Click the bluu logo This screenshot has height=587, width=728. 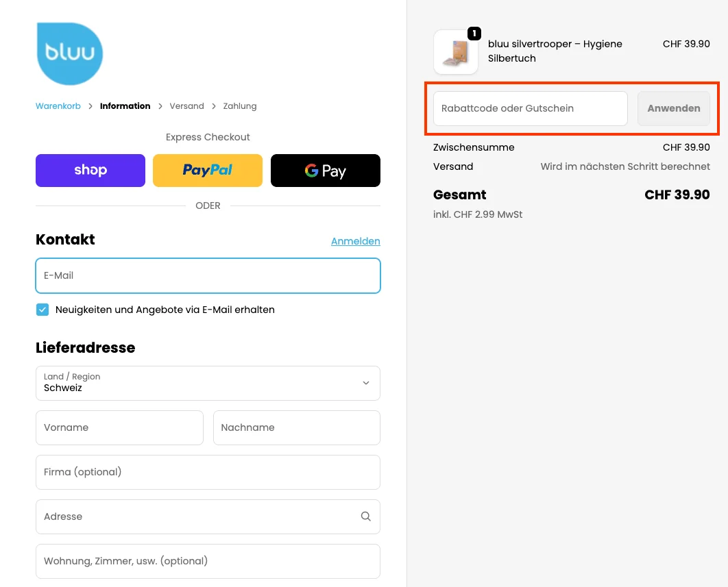click(x=69, y=53)
